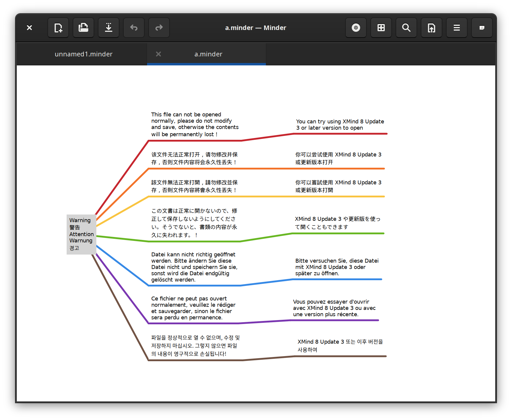This screenshot has height=420, width=512.
Task: Export the current mind map
Action: click(x=431, y=28)
